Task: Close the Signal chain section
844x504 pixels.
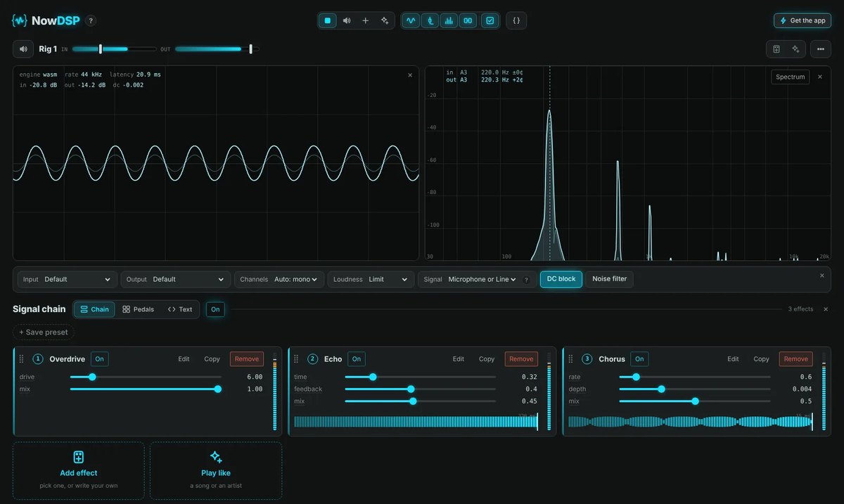Action: pos(826,309)
